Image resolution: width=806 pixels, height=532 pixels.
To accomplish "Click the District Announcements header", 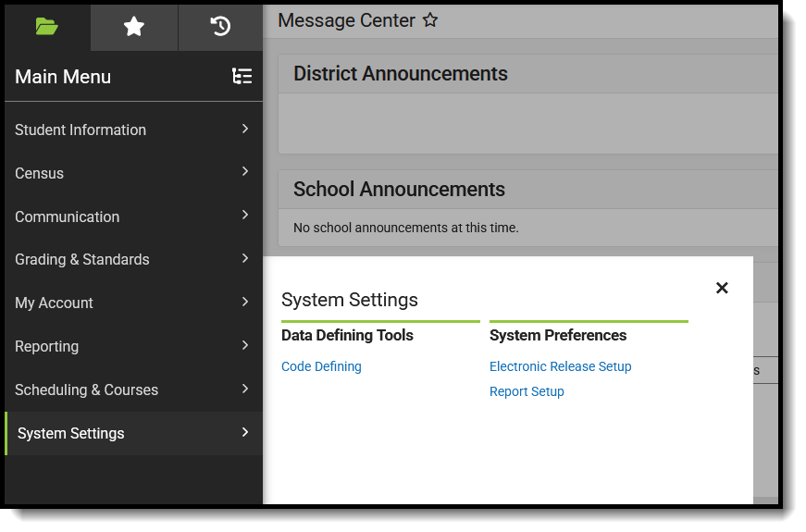I will (x=401, y=74).
